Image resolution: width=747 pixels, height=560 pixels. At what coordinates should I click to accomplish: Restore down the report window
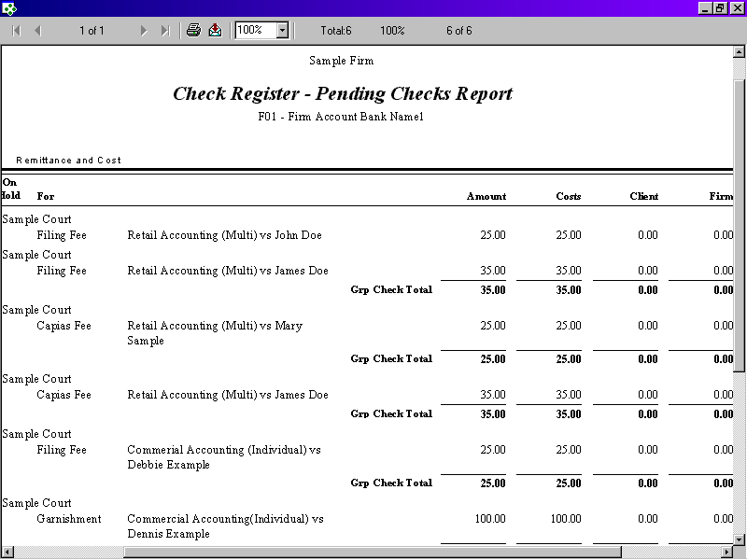click(x=720, y=7)
